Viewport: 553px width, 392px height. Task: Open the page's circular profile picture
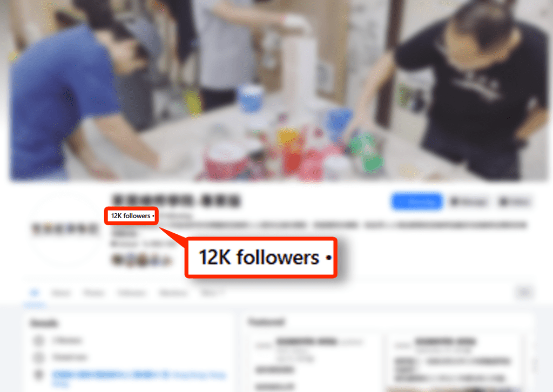coord(65,229)
